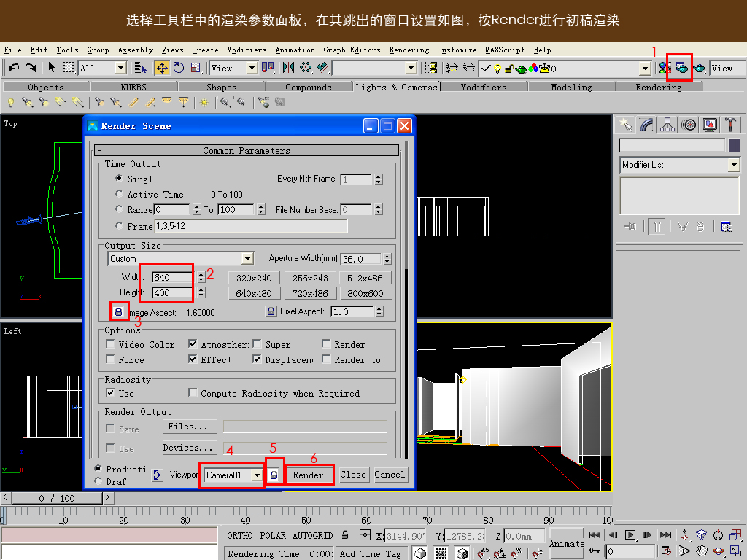Open the named selection sets dropdown
Viewport: 747px width, 560px height.
[x=411, y=68]
